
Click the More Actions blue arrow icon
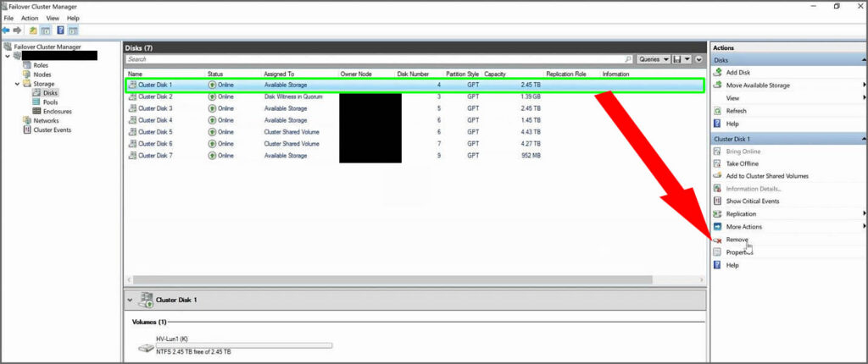click(717, 227)
